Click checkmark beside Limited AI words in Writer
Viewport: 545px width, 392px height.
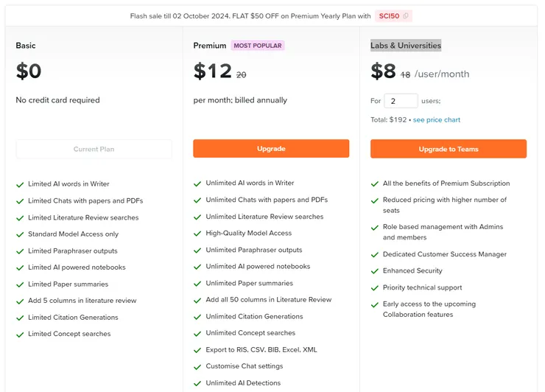(20, 184)
